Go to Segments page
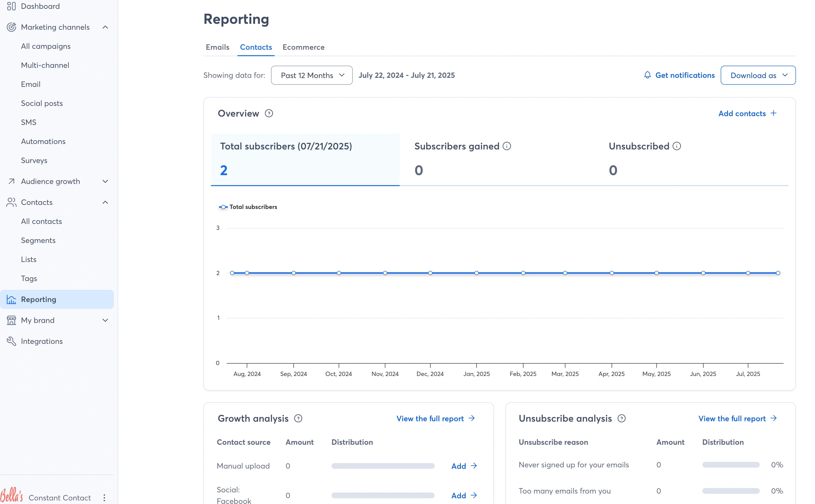815x504 pixels. (x=38, y=240)
